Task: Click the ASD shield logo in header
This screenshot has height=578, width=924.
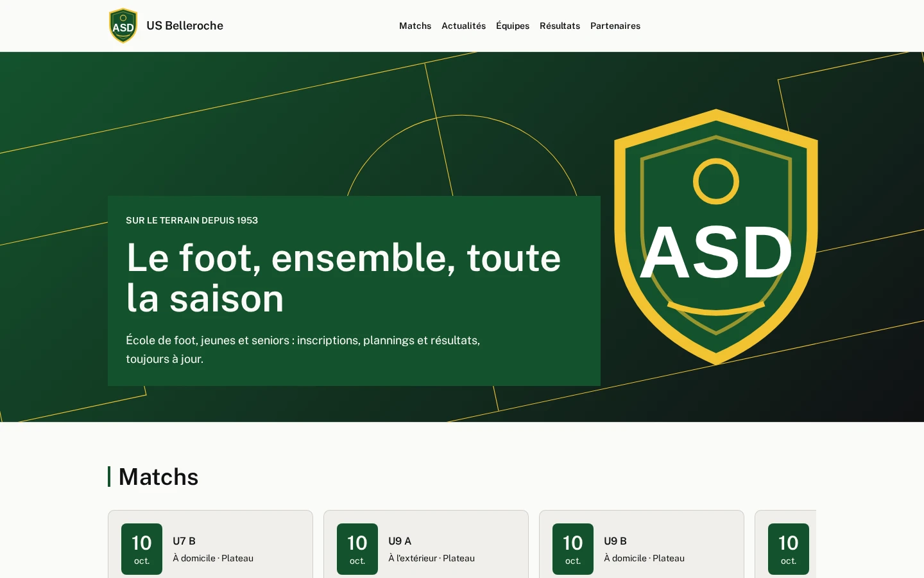Action: [x=123, y=26]
